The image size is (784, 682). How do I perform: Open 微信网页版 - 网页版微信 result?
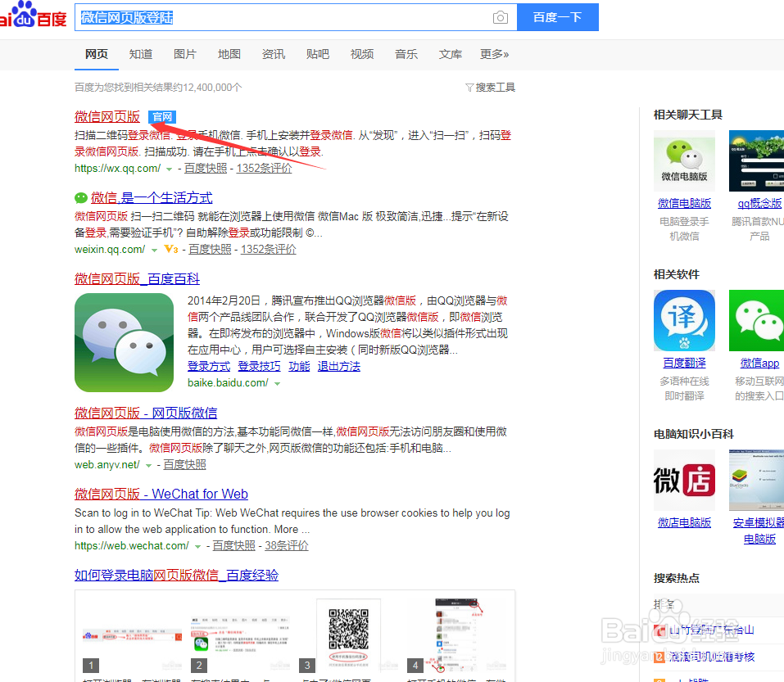(146, 413)
